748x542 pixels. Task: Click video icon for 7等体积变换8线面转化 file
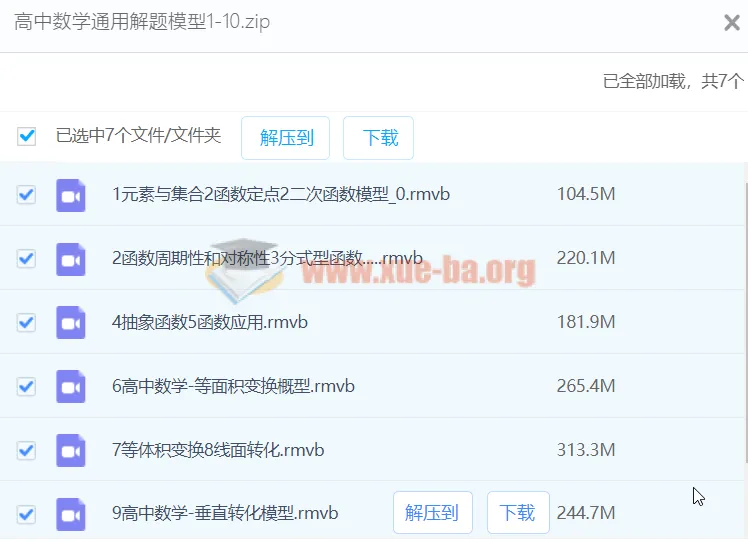(x=71, y=450)
